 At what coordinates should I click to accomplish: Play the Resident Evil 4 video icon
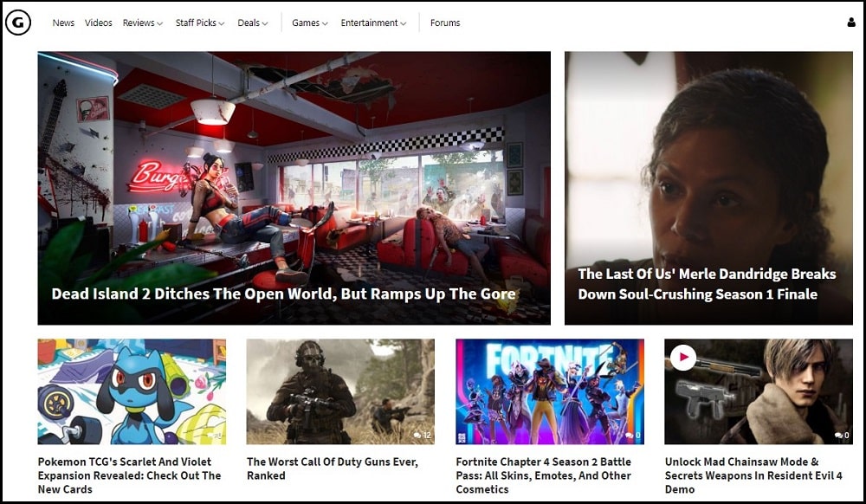coord(683,357)
